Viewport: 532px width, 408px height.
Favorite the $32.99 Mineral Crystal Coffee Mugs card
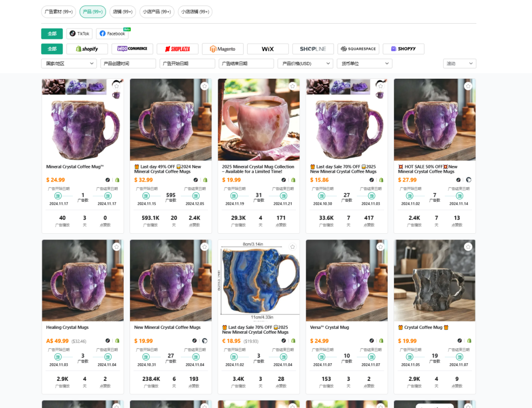point(204,86)
